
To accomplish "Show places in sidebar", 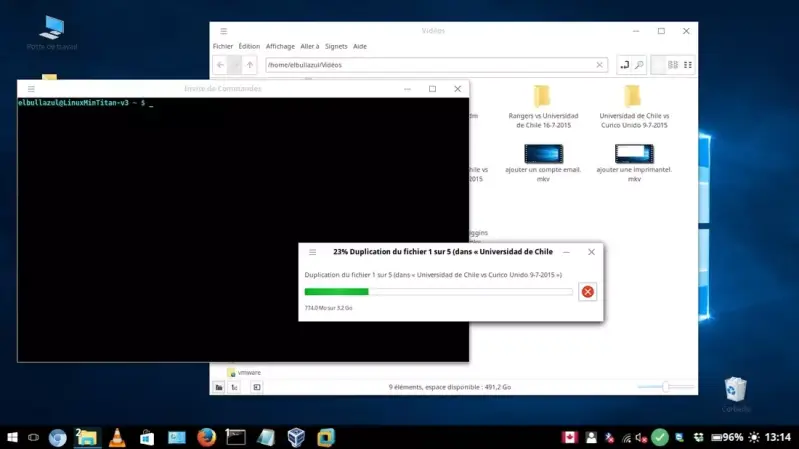I will [x=219, y=387].
